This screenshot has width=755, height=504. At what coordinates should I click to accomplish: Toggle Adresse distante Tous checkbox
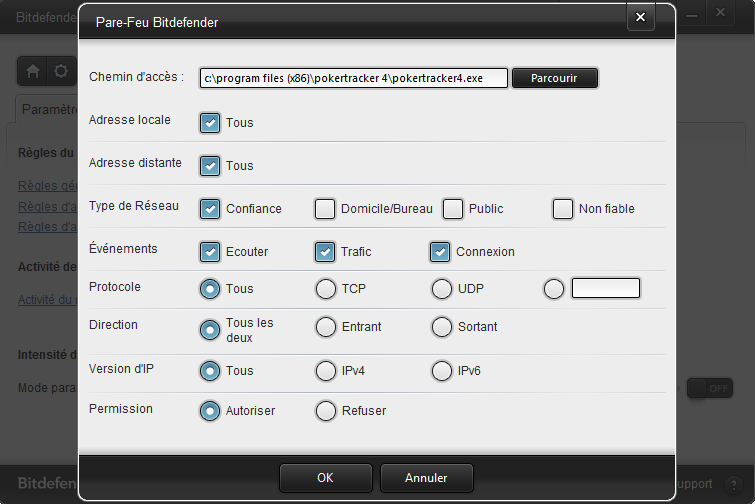coord(210,166)
